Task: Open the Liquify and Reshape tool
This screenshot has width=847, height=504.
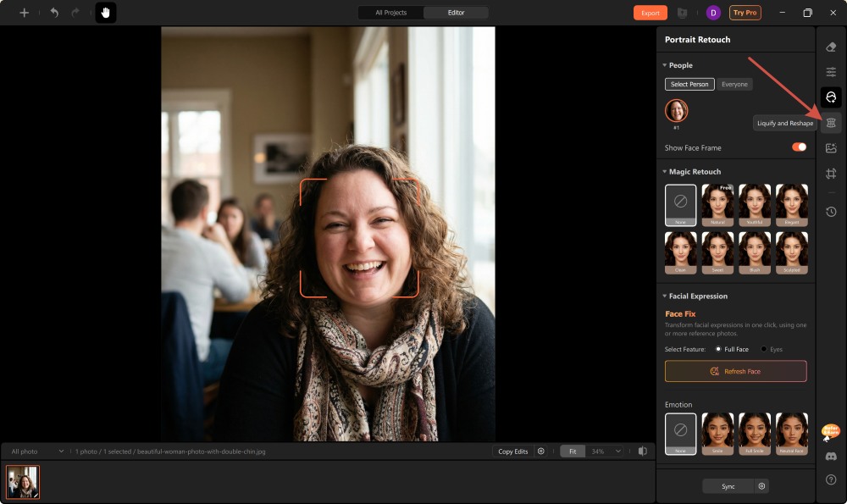Action: coord(831,123)
